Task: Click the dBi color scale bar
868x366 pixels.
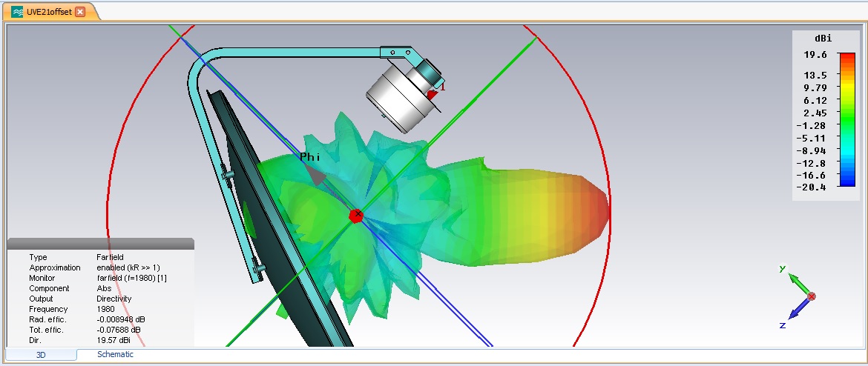Action: 847,119
